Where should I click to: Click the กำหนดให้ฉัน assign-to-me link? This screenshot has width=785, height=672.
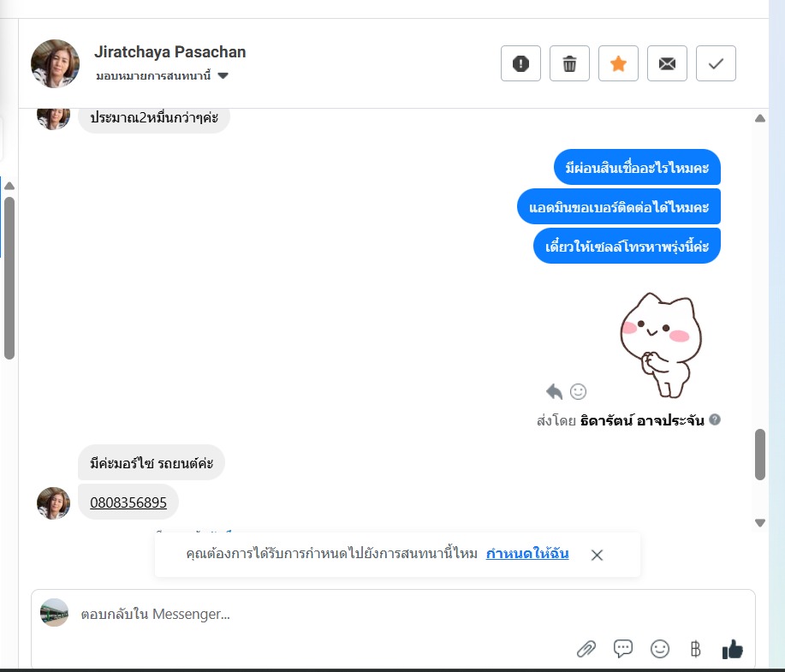[527, 553]
